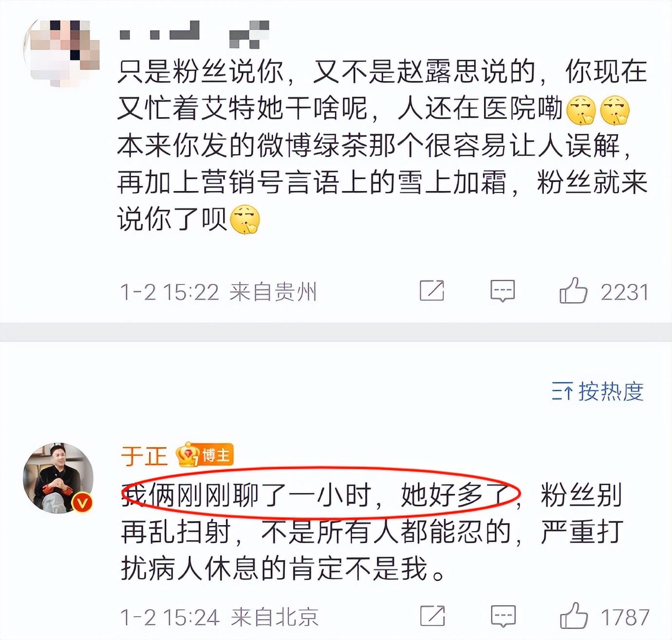Open replies on the Guizhou commenter's post
Screen dimensions: 672x640
click(x=502, y=291)
